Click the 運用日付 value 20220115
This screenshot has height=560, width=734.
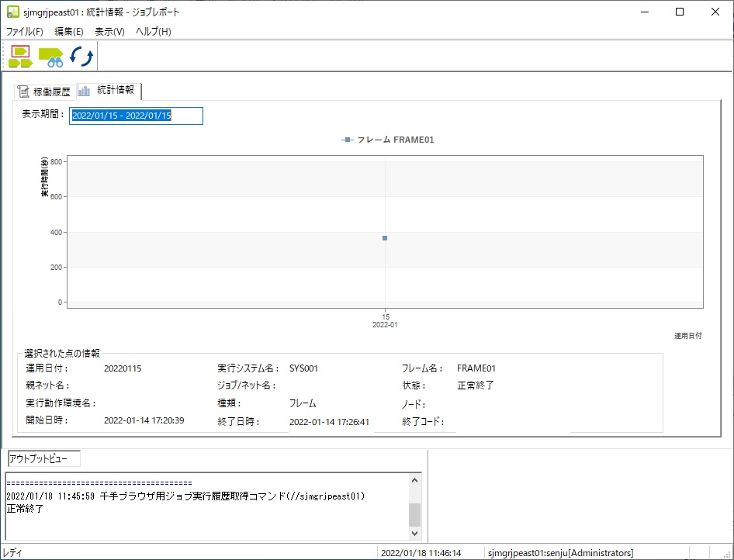click(123, 368)
